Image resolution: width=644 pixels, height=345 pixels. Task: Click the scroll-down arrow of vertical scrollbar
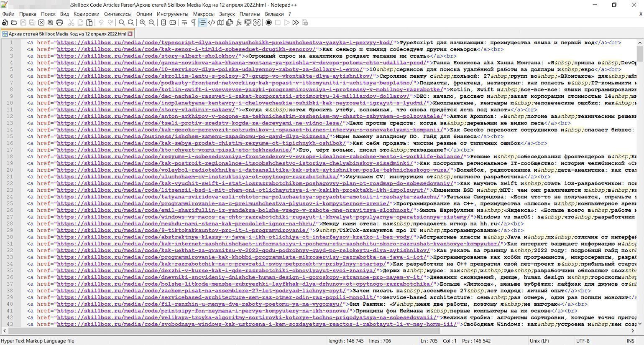(x=640, y=324)
